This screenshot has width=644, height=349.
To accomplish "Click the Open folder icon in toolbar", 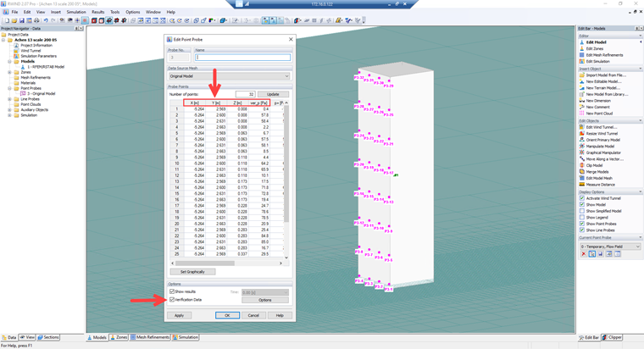I will click(14, 20).
